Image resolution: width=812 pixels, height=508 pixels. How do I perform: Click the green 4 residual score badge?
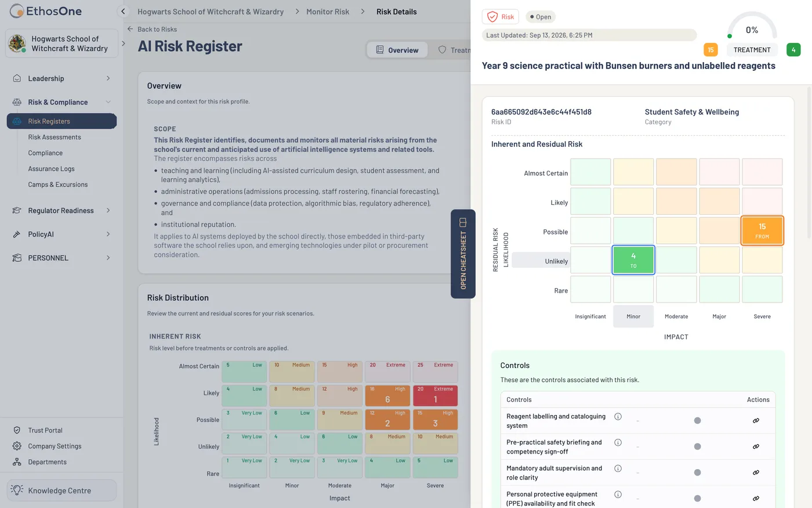pos(793,50)
